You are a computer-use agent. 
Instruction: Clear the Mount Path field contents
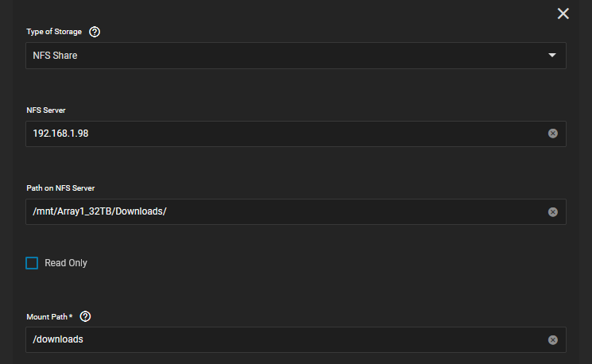553,340
